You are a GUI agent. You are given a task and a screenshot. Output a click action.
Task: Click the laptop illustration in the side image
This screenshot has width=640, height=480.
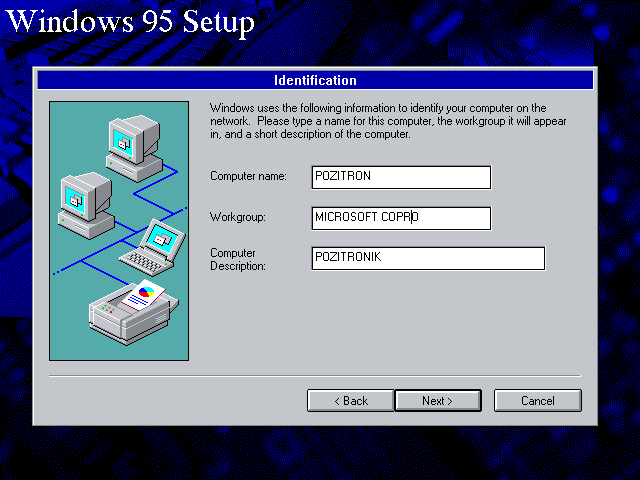point(153,248)
